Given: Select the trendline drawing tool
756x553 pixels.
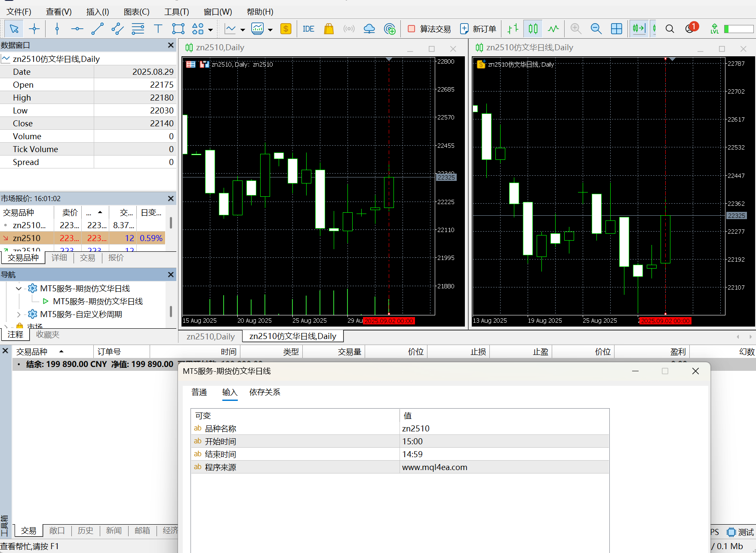Looking at the screenshot, I should (98, 29).
